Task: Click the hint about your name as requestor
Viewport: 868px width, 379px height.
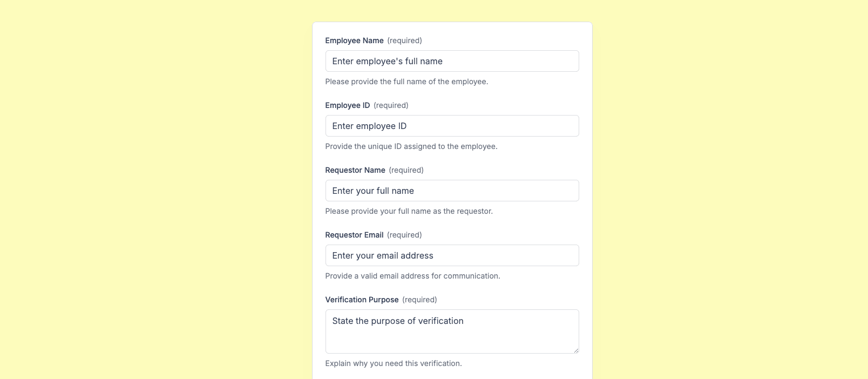Action: click(x=409, y=211)
